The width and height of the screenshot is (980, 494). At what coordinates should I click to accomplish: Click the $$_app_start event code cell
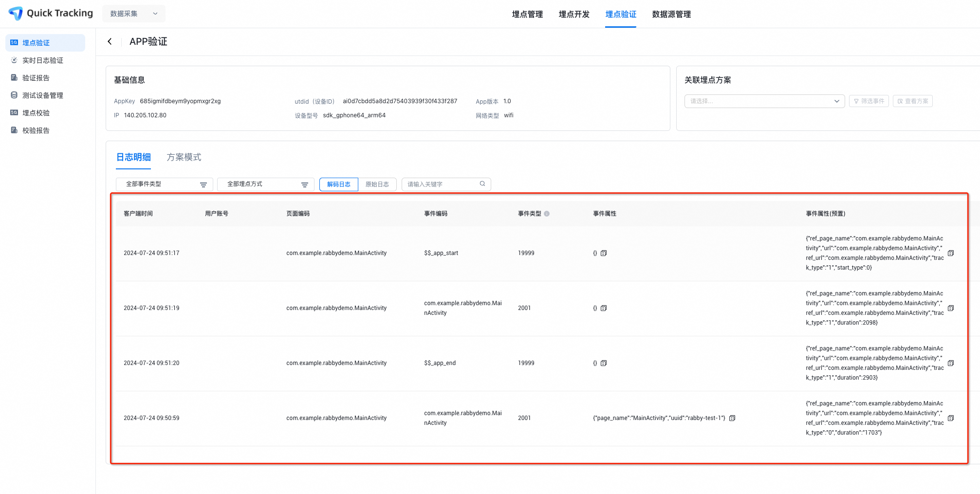pos(441,253)
